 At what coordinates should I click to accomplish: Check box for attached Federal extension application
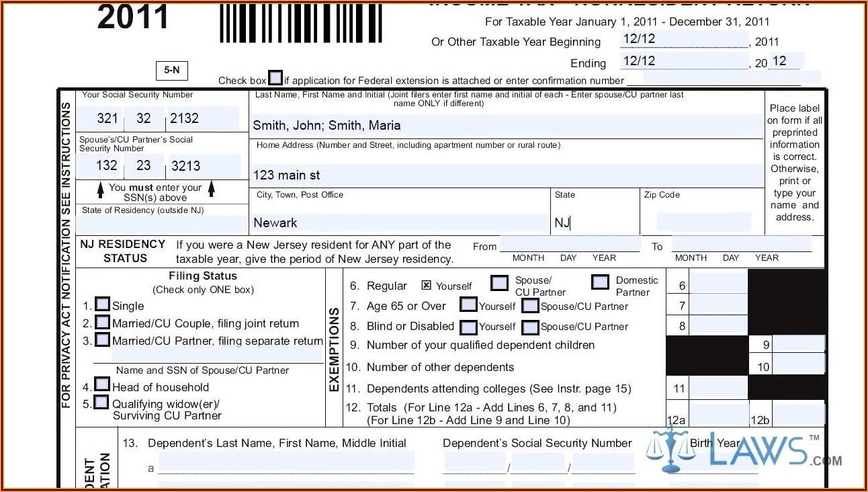275,77
